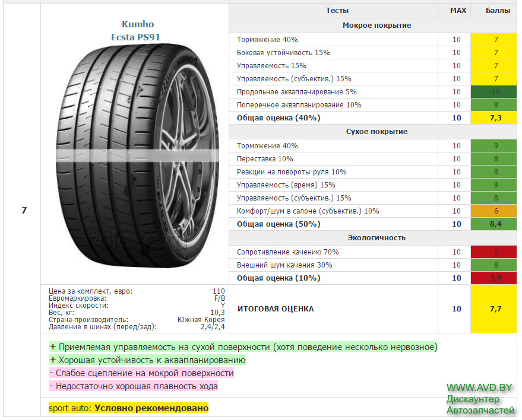
Task: Click the 'Экологичность' section heading
Action: 377,237
